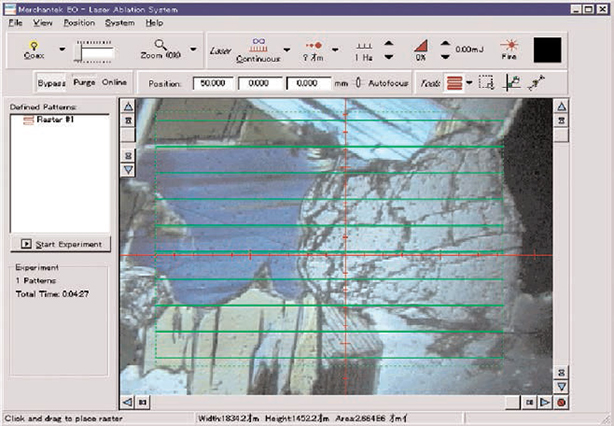The width and height of the screenshot is (614, 426).
Task: Open the raster tool dropdown arrow
Action: tap(470, 82)
